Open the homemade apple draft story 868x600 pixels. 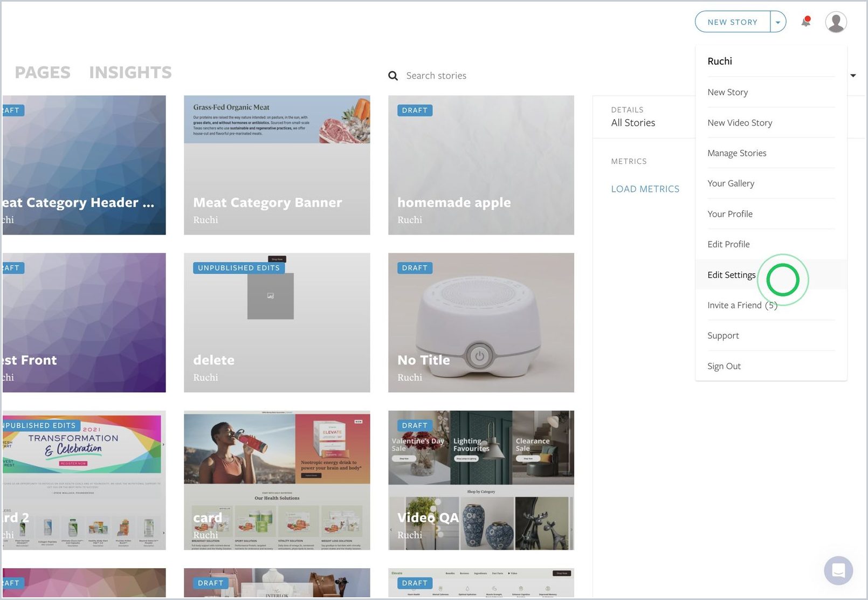(x=481, y=165)
